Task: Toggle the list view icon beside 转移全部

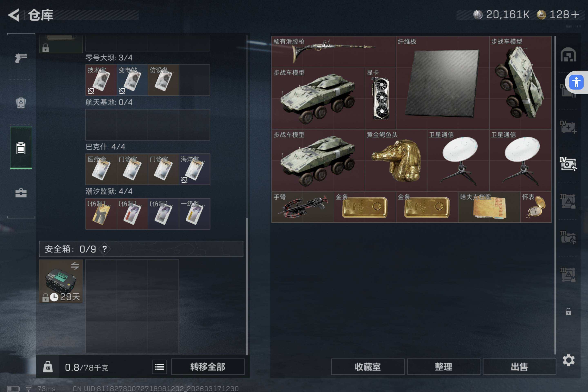Action: [159, 367]
